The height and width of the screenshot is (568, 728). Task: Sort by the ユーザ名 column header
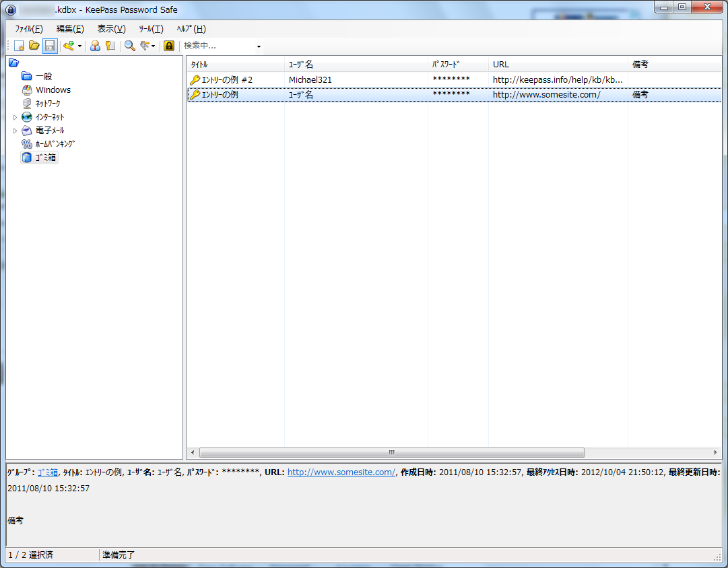click(356, 65)
